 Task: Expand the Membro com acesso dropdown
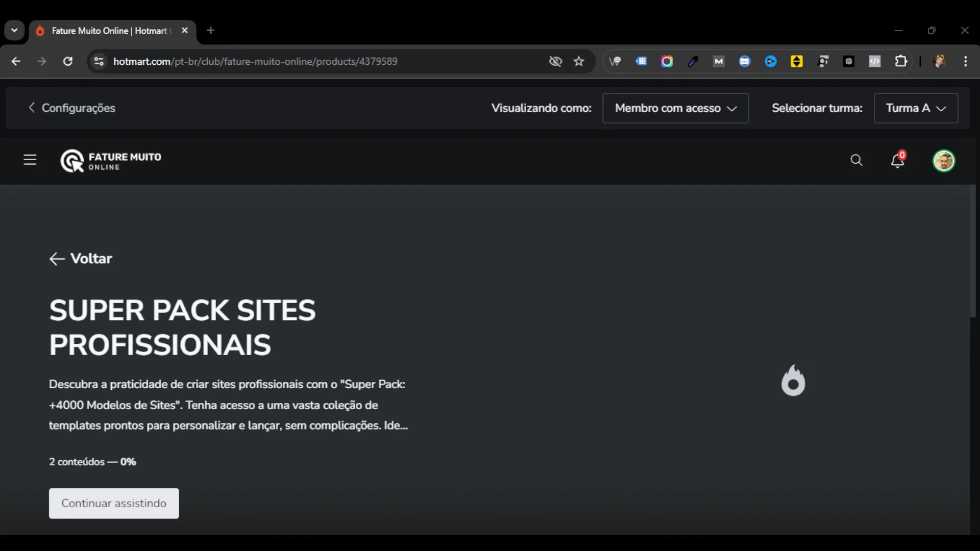(x=675, y=108)
